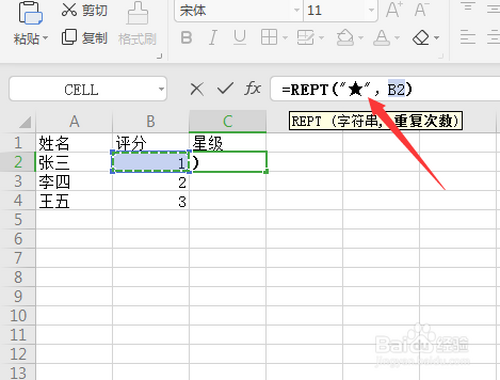Expand the draw border dropdown arrow

321,38
